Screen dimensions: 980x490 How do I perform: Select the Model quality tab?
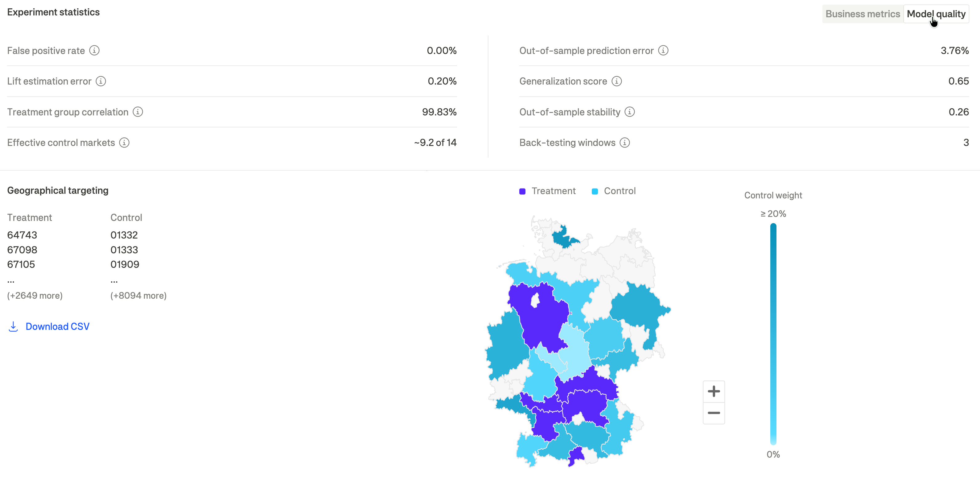click(x=936, y=14)
